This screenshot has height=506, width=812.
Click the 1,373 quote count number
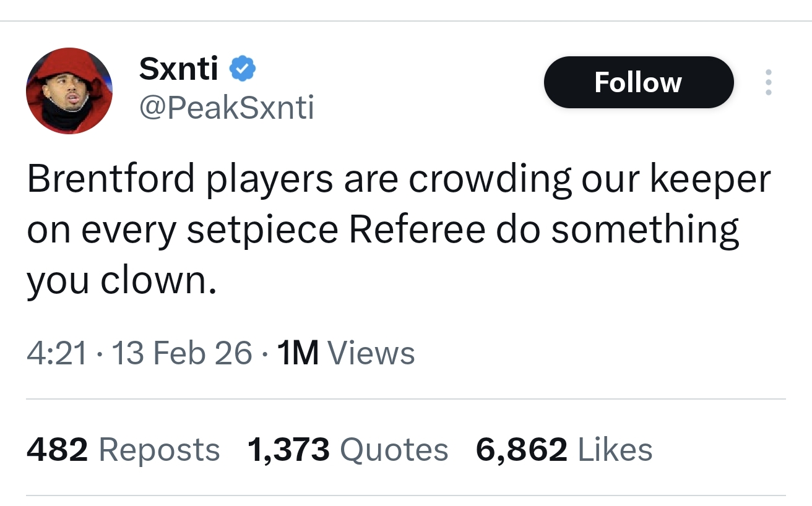(288, 450)
